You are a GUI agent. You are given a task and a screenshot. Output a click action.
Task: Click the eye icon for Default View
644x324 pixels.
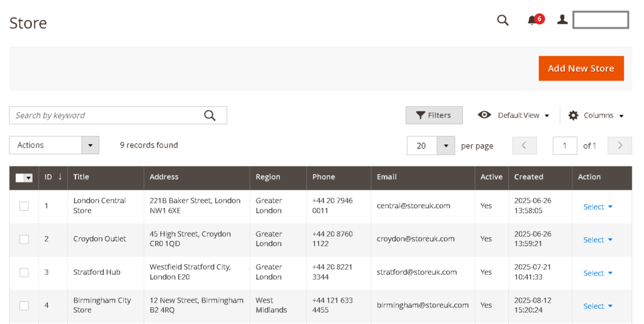[484, 115]
